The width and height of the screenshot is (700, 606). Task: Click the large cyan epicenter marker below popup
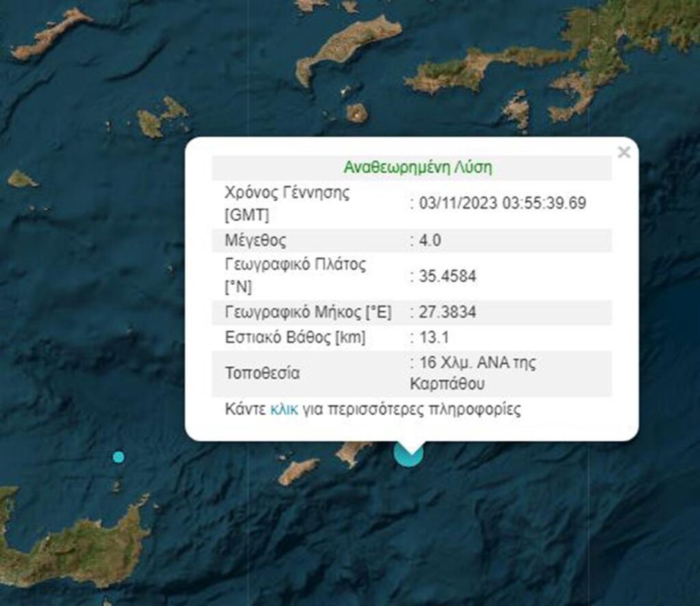pos(409,456)
